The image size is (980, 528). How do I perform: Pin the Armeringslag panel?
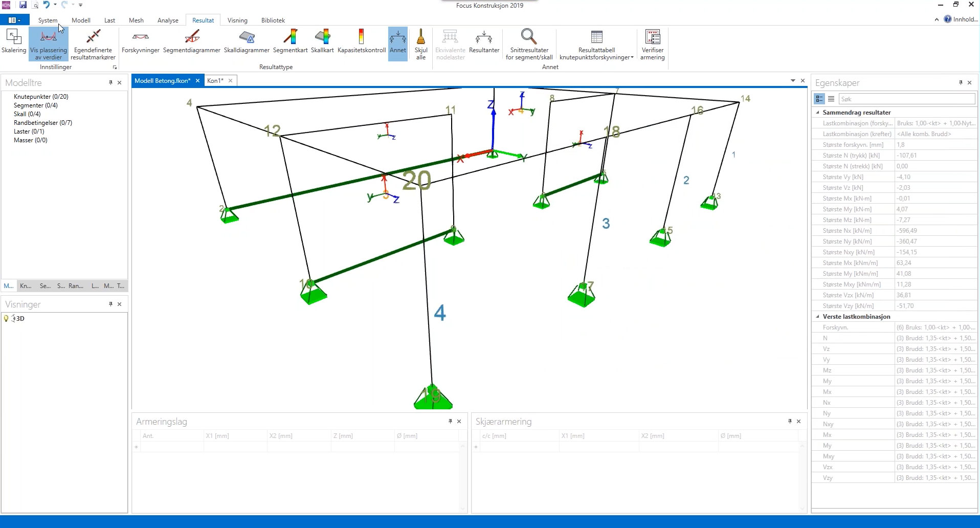tap(450, 421)
